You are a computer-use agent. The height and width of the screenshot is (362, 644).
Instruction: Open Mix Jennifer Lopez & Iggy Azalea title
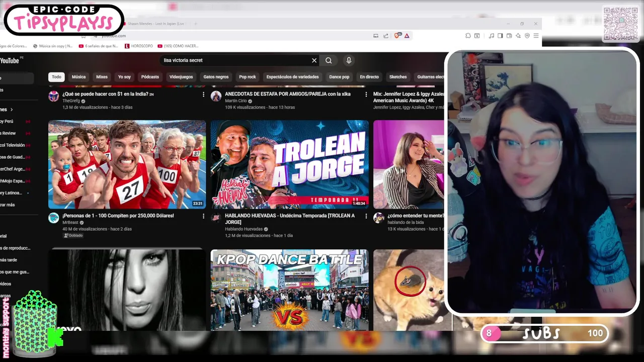[409, 97]
